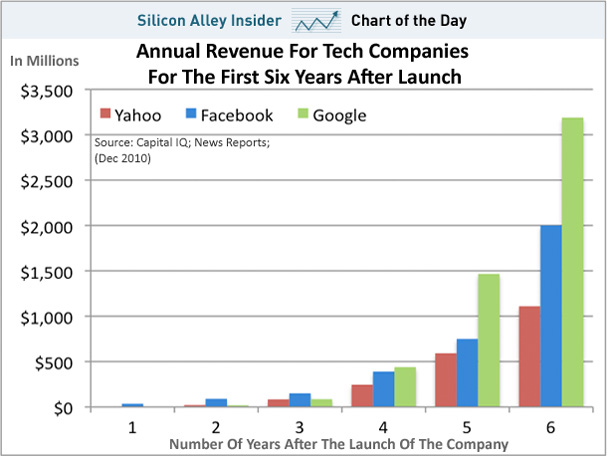
Task: Click the green Google bar for year 3
Action: tap(322, 403)
